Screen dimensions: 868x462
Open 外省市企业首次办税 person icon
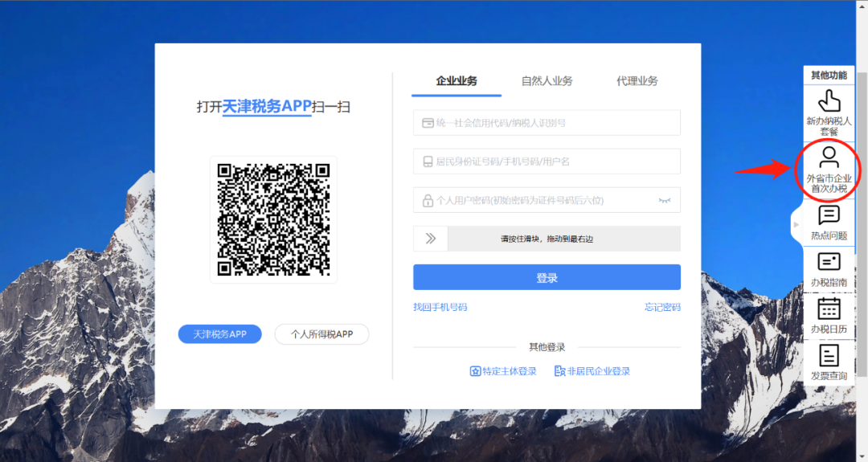[x=829, y=157]
